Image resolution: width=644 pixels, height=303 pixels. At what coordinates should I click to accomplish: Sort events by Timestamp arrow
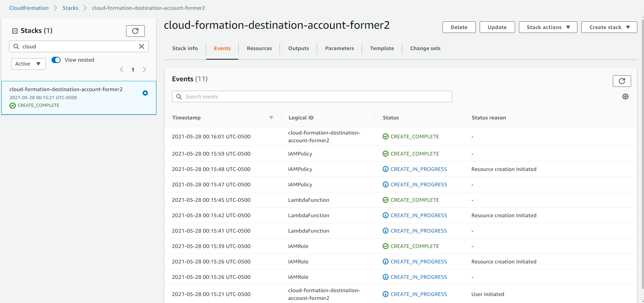(x=271, y=118)
